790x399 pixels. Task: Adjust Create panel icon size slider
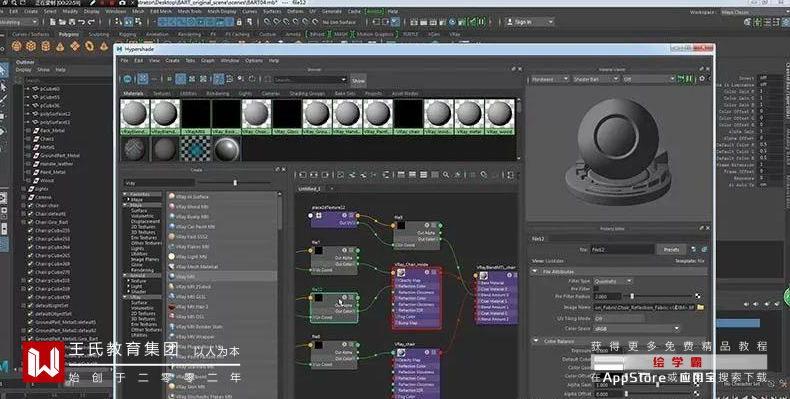234,182
